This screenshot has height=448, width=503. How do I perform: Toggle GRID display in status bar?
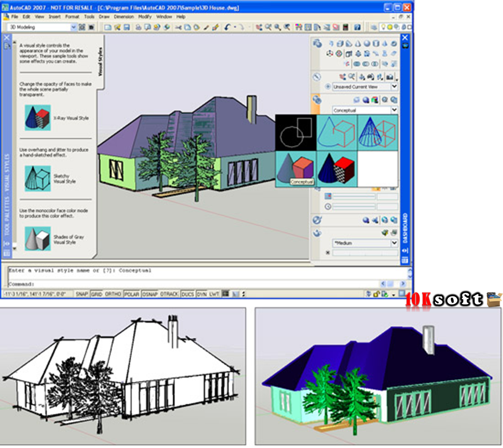[x=96, y=294]
